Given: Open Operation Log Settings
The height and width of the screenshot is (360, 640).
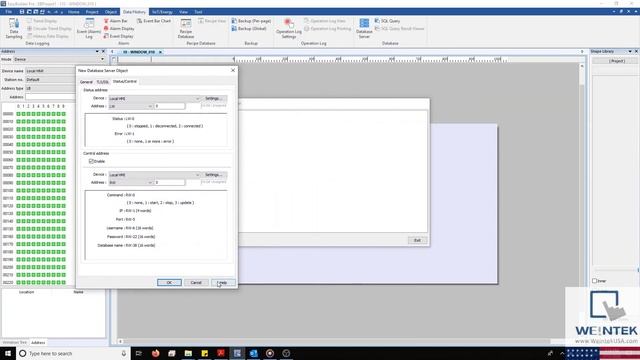Looking at the screenshot, I should click(289, 29).
